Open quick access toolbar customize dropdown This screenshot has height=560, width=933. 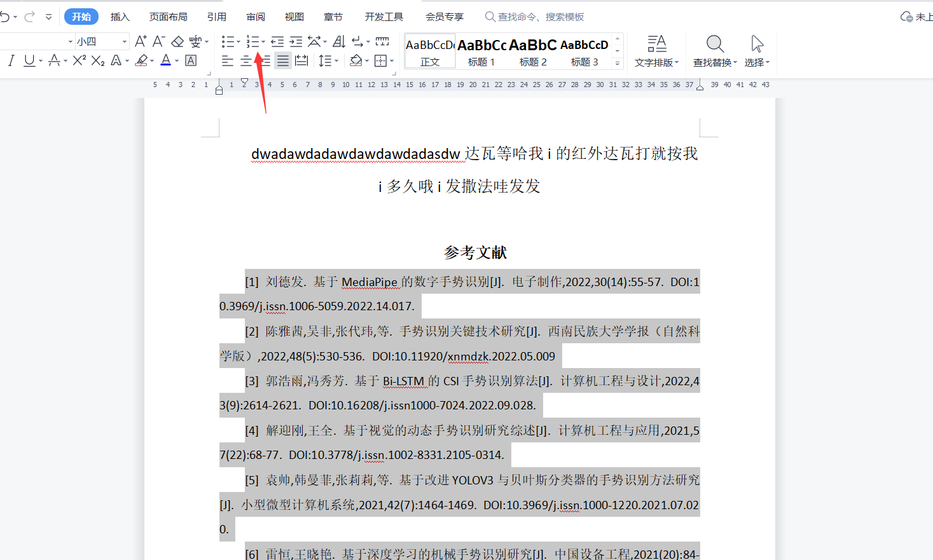tap(48, 17)
